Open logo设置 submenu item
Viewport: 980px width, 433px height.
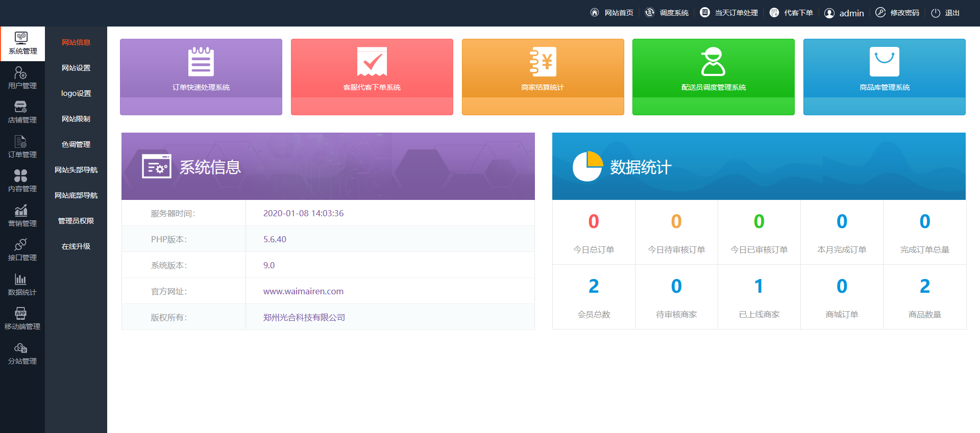[76, 93]
